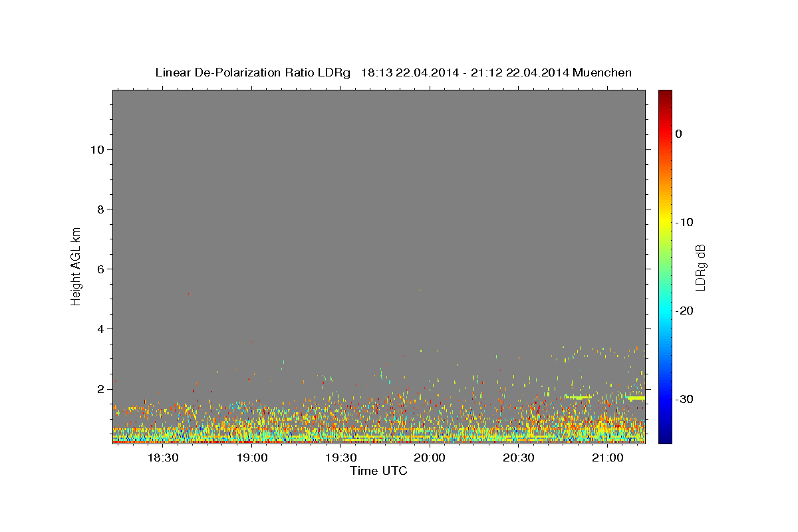
Task: Click the height tick label 2
Action: 102,389
